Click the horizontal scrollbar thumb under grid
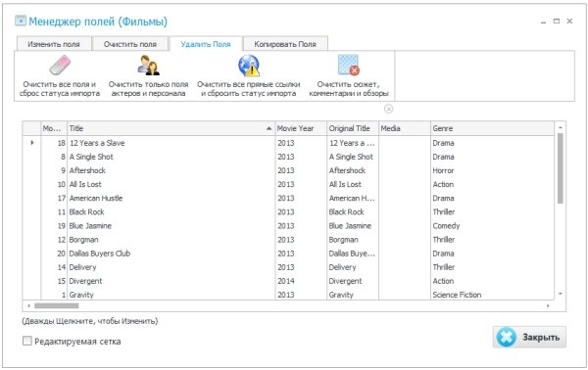 tap(57, 305)
